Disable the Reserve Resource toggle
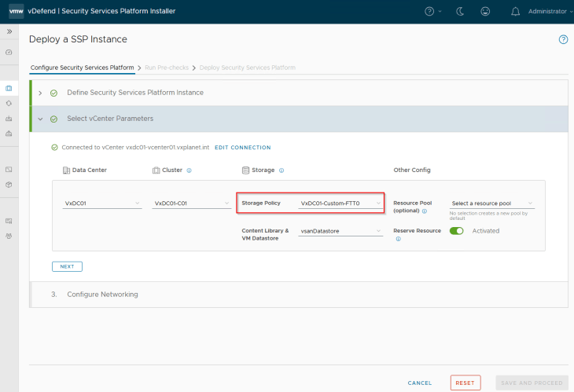 point(456,231)
